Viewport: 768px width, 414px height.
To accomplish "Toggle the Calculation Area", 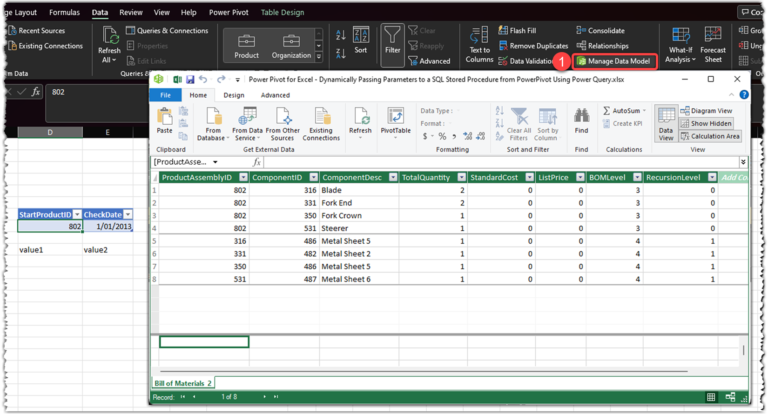I will tap(710, 136).
